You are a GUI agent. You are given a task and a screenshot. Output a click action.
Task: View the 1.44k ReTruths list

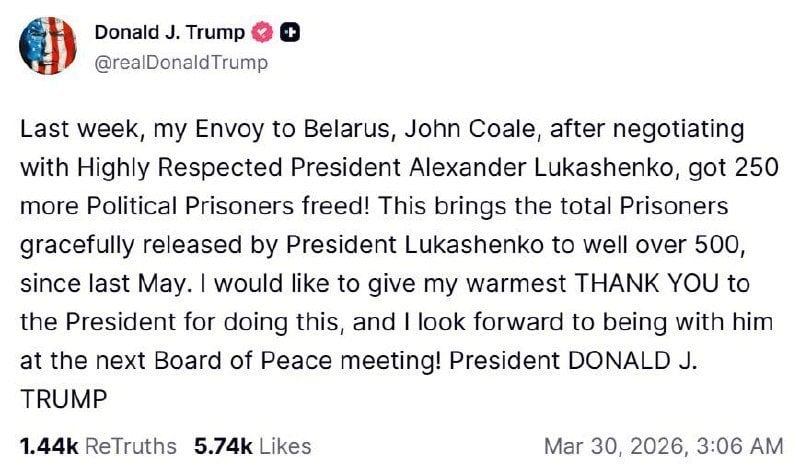tap(99, 446)
